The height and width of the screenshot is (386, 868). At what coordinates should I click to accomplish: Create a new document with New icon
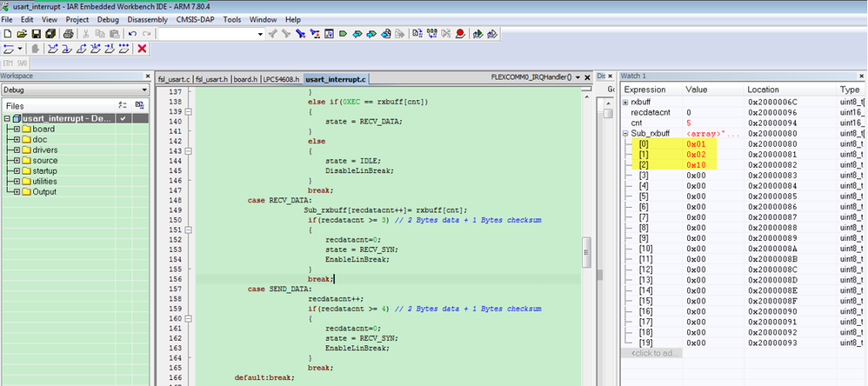coord(7,34)
